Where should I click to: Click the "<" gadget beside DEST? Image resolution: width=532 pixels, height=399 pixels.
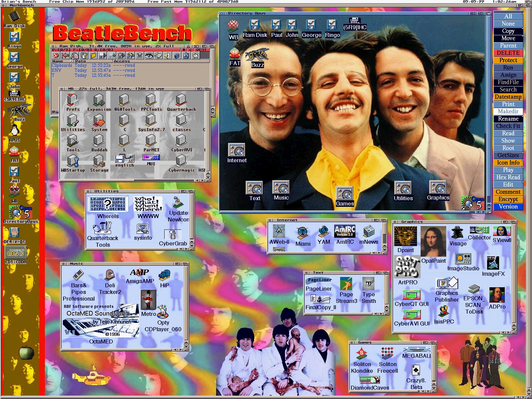(x=191, y=50)
